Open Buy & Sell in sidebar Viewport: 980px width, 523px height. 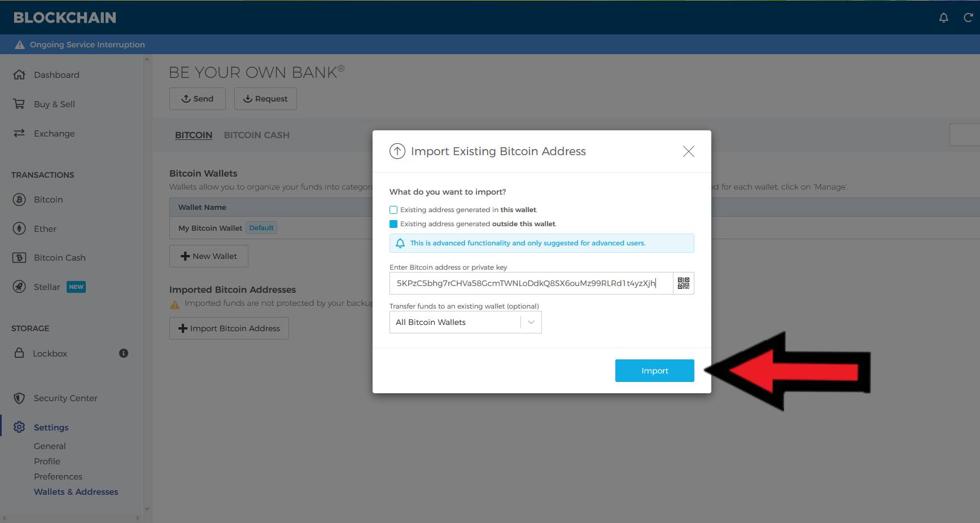pos(54,104)
